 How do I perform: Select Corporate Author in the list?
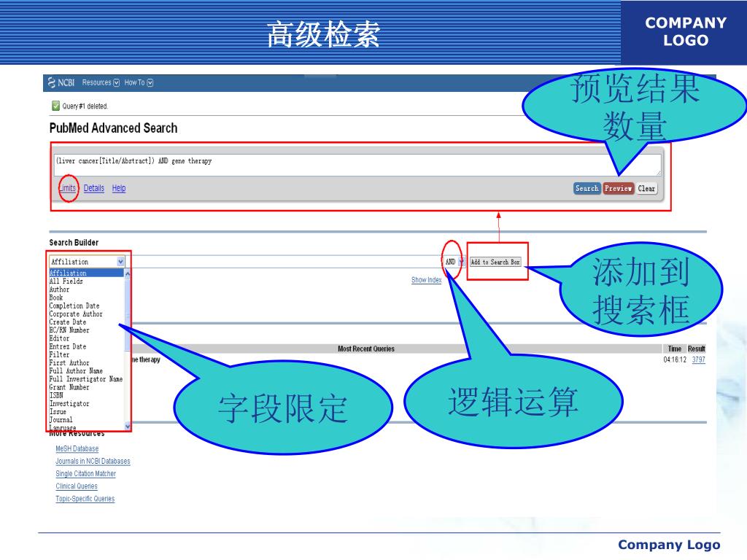[86, 314]
